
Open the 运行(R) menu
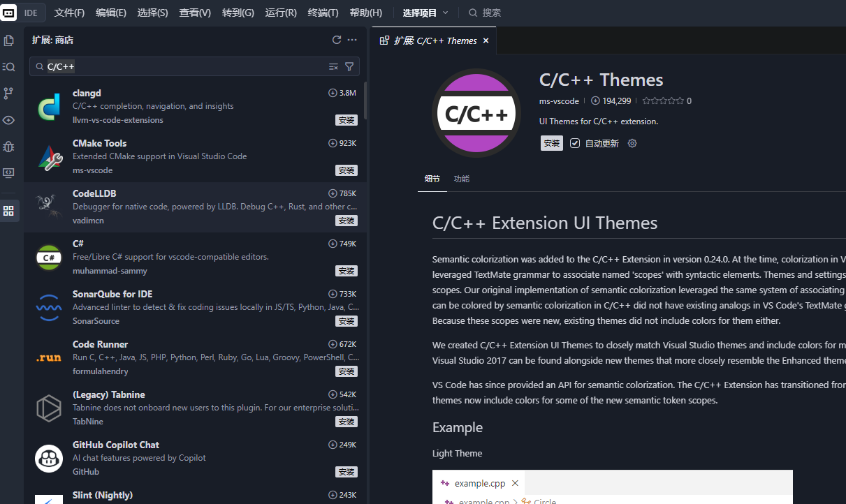[281, 13]
